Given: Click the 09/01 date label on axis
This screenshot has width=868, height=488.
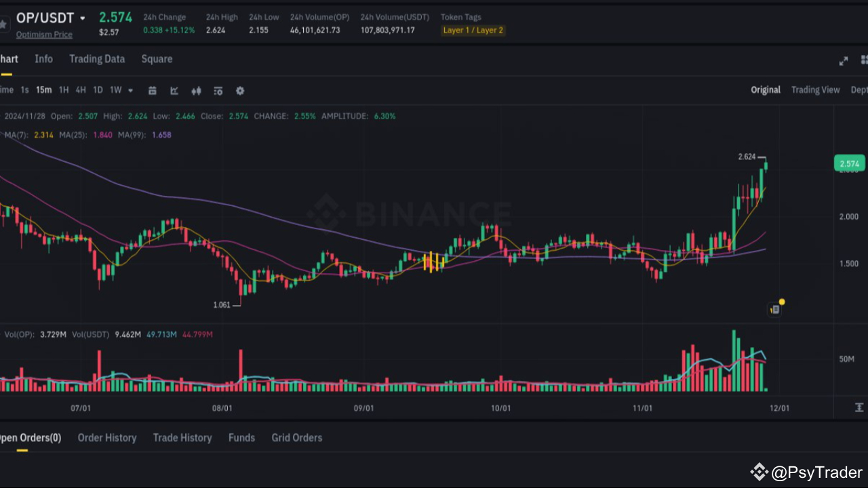Looking at the screenshot, I should (x=364, y=408).
